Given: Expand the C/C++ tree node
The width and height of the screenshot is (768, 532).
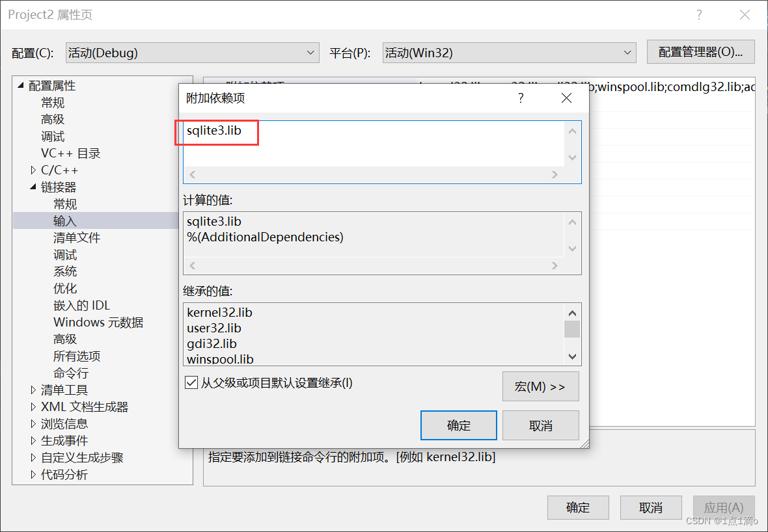Looking at the screenshot, I should [x=33, y=170].
